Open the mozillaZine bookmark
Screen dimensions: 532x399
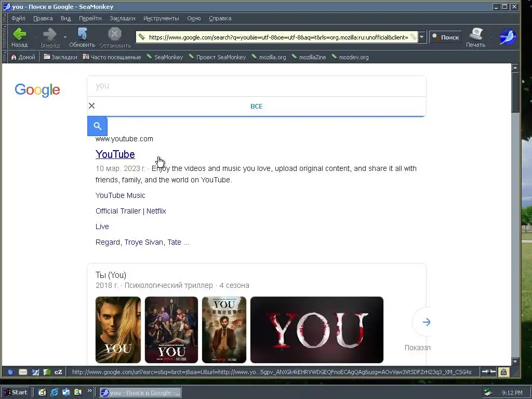(x=309, y=57)
